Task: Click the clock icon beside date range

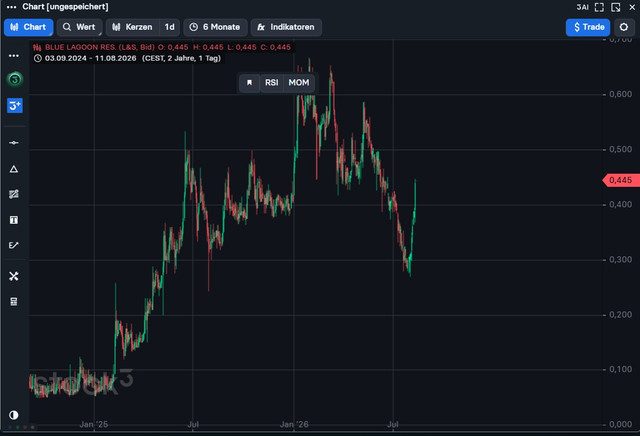Action: pos(38,58)
